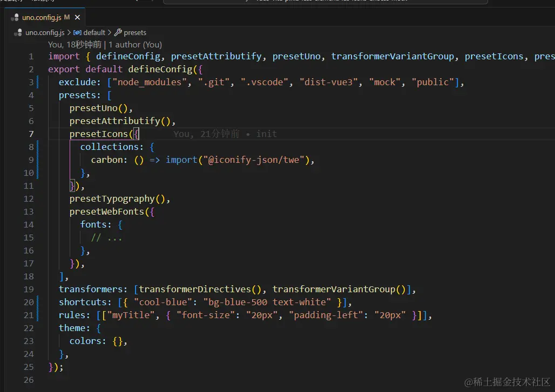Click the "@iconify-json/twe" string

click(254, 160)
